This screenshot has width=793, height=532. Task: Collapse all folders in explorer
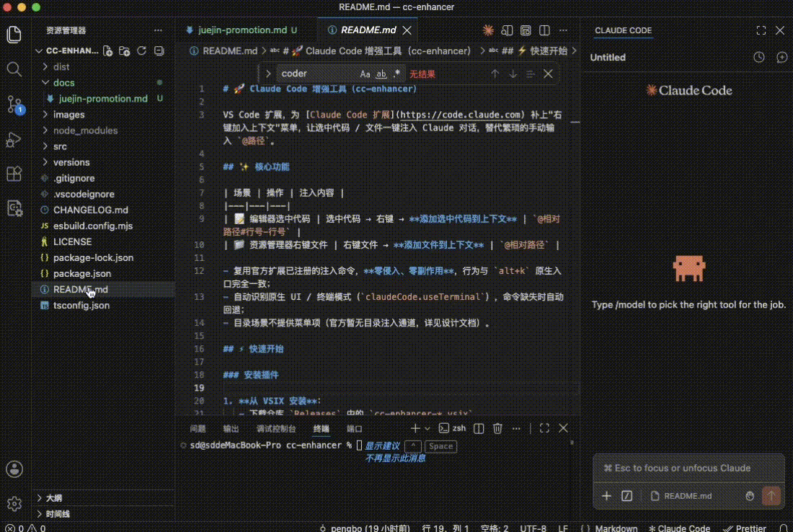[159, 50]
